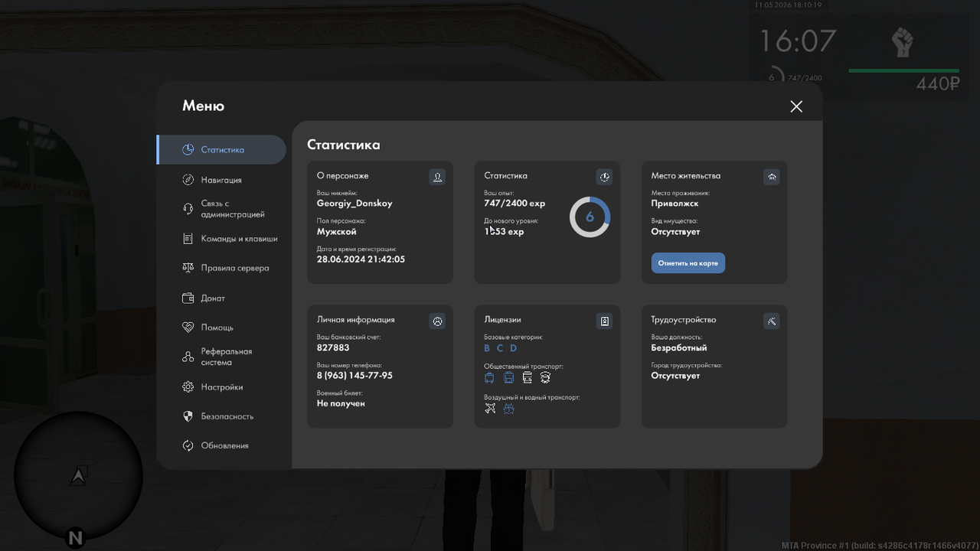Screen dimensions: 980x551
Task: Click the date 11.05.2026 18:10:19 text
Action: (x=788, y=5)
